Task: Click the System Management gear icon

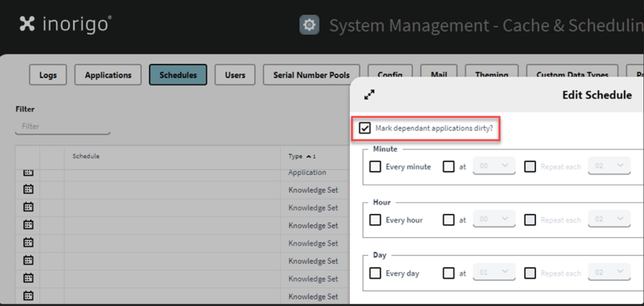Action: tap(309, 25)
